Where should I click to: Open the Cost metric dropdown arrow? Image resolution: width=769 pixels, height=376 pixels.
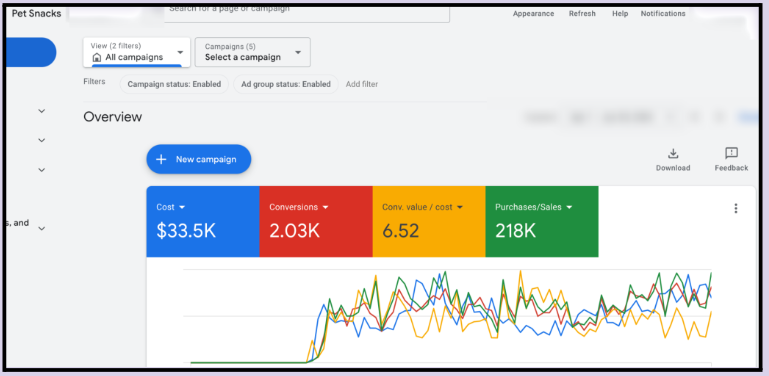coord(182,207)
